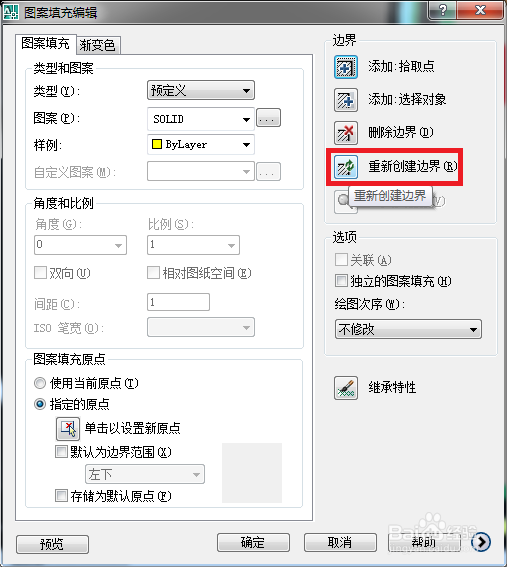This screenshot has height=567, width=507.
Task: Select the 图案填充 tab
Action: [46, 43]
